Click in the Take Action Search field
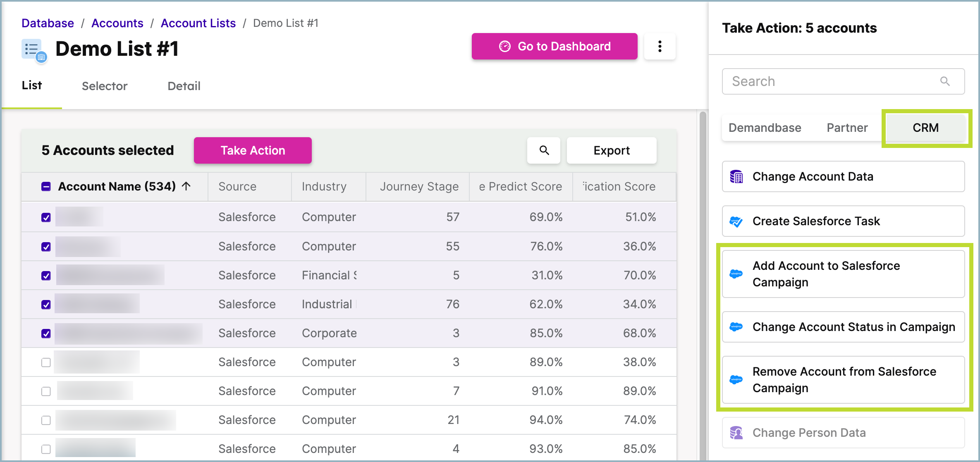This screenshot has height=462, width=980. point(843,81)
